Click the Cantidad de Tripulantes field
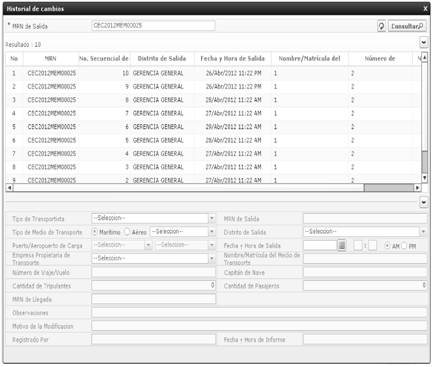The image size is (432, 367). pos(153,286)
